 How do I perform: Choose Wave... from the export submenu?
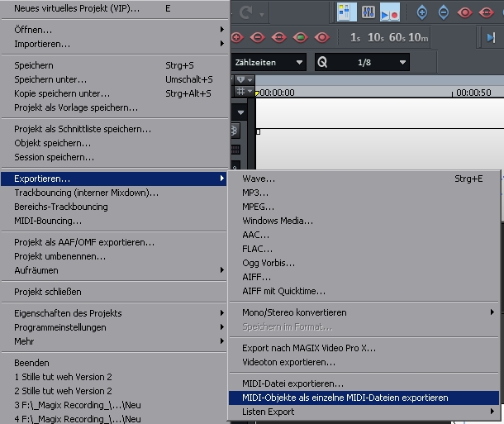(259, 178)
